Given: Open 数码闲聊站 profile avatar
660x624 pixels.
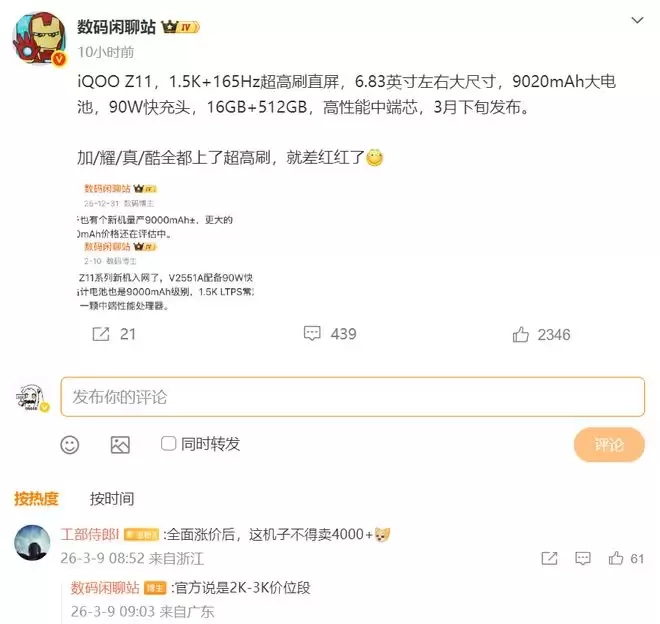Looking at the screenshot, I should 40,38.
